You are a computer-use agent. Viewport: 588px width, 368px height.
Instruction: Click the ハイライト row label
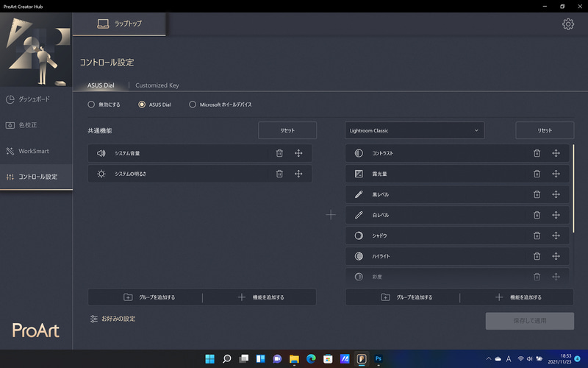[x=381, y=256]
